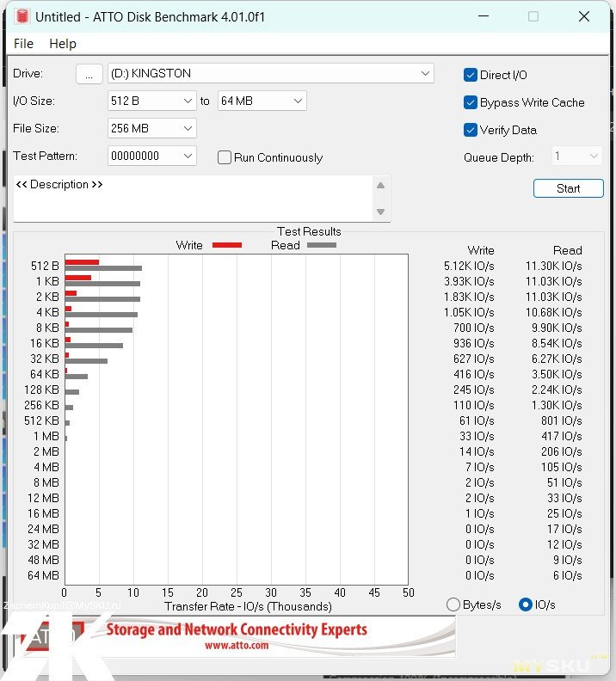This screenshot has height=681, width=616.
Task: Click the ATTO app icon in title bar
Action: click(x=22, y=16)
